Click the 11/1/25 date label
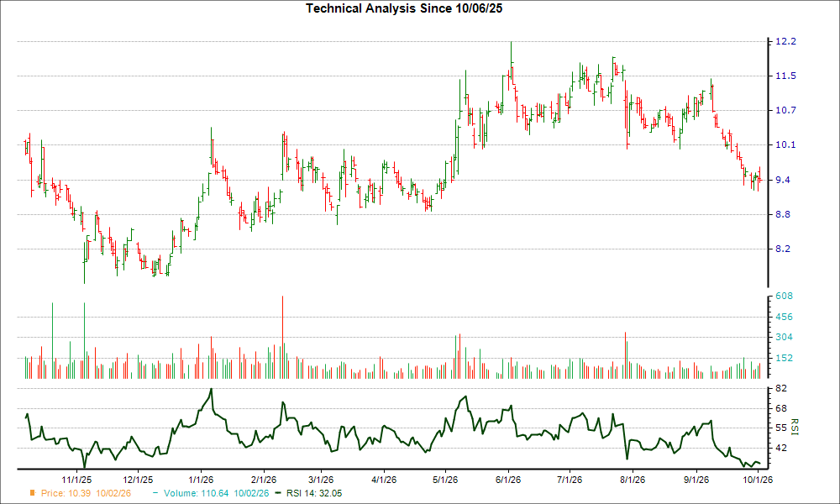Viewport: 840px width, 504px height. pos(76,480)
